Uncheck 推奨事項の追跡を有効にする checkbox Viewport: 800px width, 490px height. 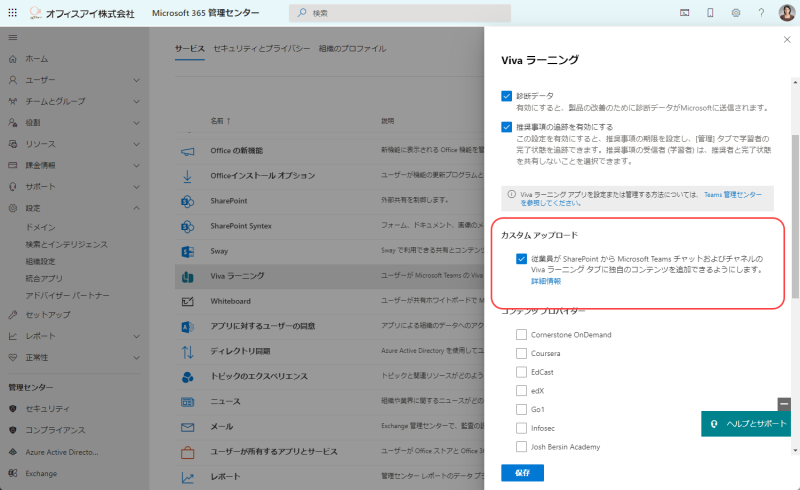click(x=506, y=127)
